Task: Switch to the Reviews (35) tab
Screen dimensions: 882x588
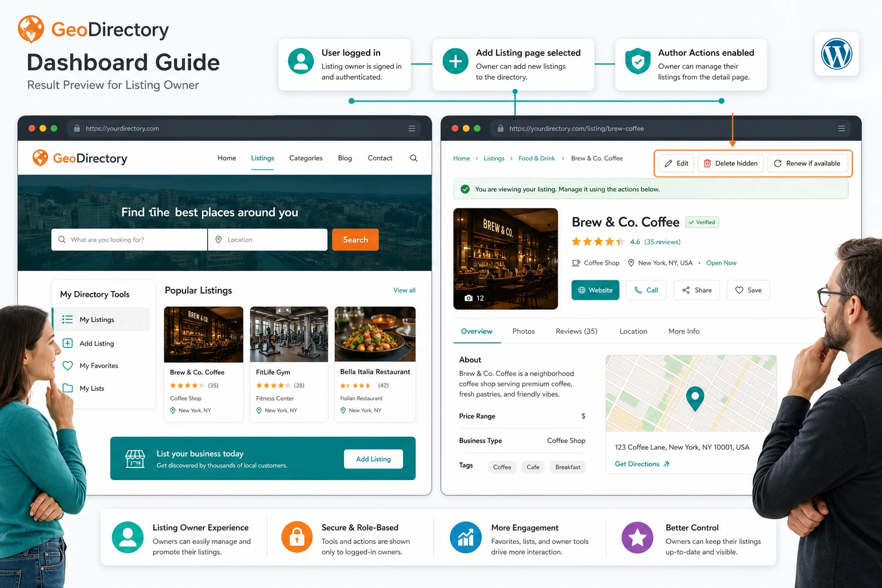Action: coord(577,331)
